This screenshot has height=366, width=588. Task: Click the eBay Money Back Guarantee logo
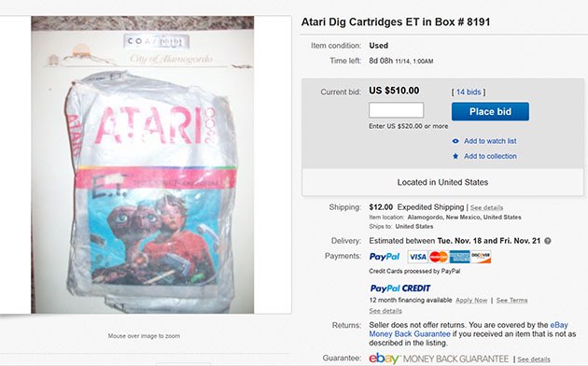tap(439, 359)
